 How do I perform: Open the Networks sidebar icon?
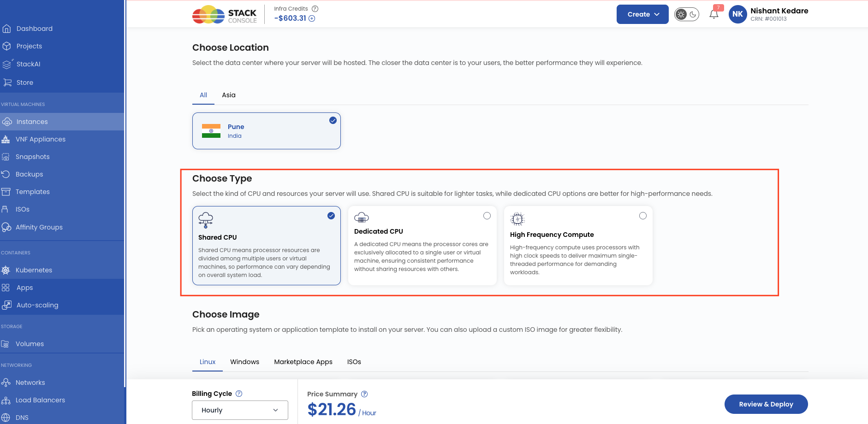[6, 383]
